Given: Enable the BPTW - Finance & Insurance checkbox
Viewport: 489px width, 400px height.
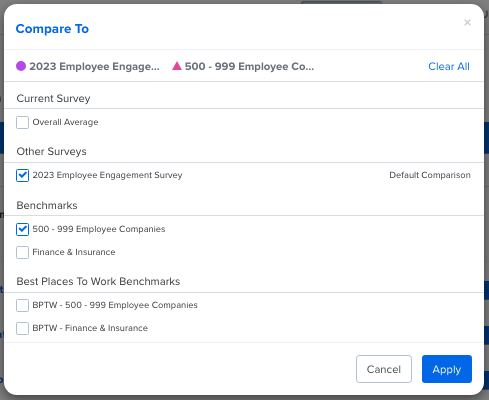Looking at the screenshot, I should (x=22, y=328).
